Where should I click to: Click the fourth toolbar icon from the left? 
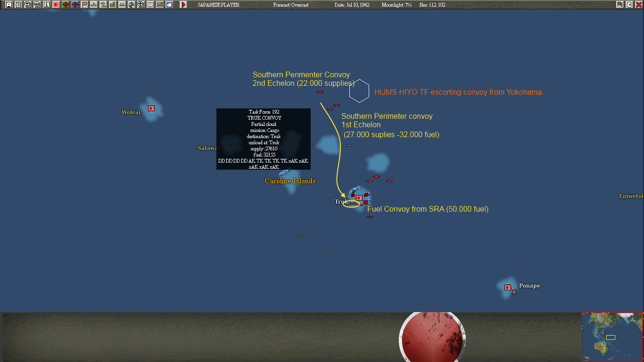click(x=37, y=5)
